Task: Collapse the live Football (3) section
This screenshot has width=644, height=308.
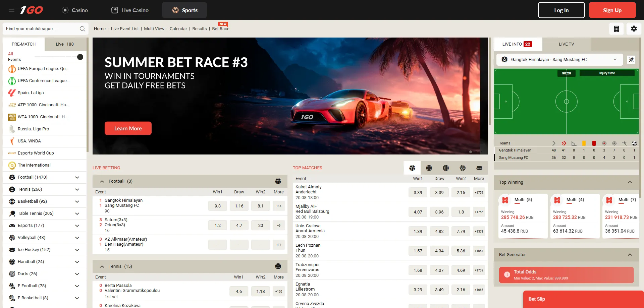Action: pos(102,181)
